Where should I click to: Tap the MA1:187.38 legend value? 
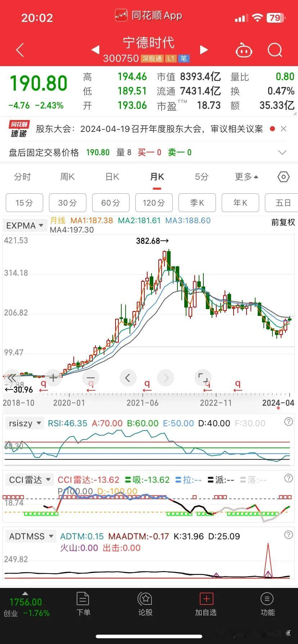click(91, 220)
